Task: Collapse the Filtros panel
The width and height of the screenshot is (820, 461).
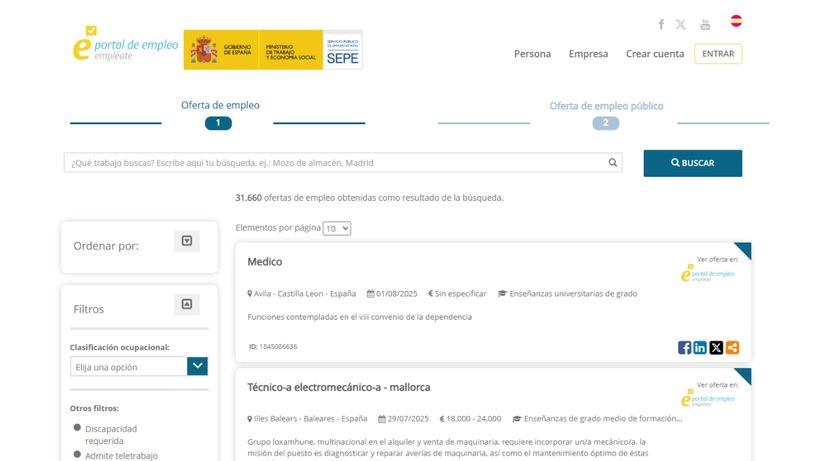Action: [187, 305]
